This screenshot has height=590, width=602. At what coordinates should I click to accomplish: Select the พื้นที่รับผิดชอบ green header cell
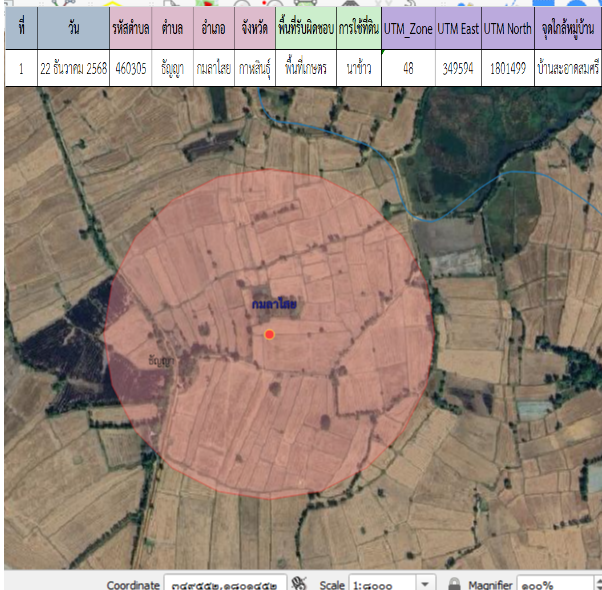(x=305, y=29)
